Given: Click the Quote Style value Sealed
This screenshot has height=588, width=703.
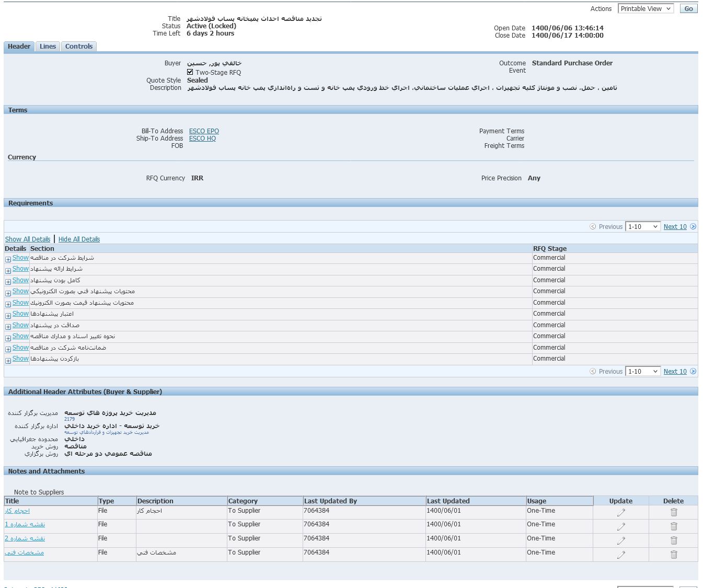Looking at the screenshot, I should [198, 80].
